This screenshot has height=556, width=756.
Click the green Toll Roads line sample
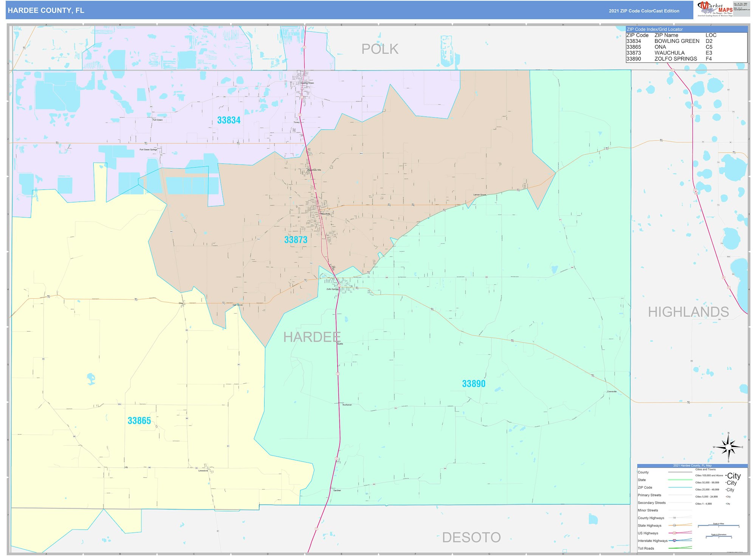[x=680, y=548]
